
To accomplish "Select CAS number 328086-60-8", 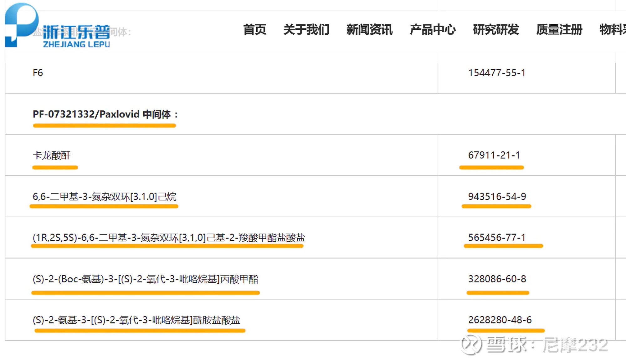I will (497, 279).
